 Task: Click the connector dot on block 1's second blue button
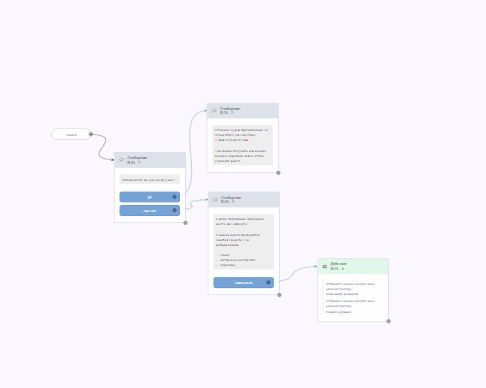(174, 210)
